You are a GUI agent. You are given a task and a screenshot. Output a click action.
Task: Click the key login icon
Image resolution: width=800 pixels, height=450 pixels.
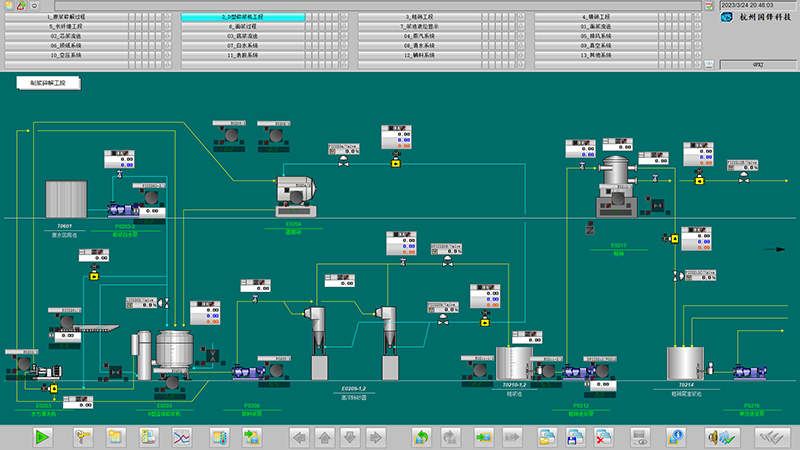pos(83,437)
